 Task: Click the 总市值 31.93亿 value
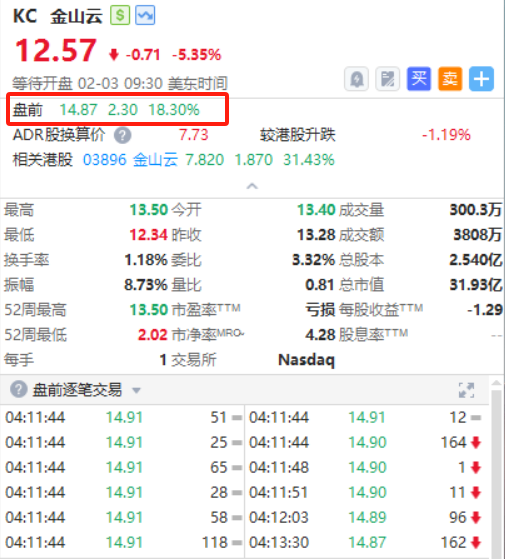point(475,285)
